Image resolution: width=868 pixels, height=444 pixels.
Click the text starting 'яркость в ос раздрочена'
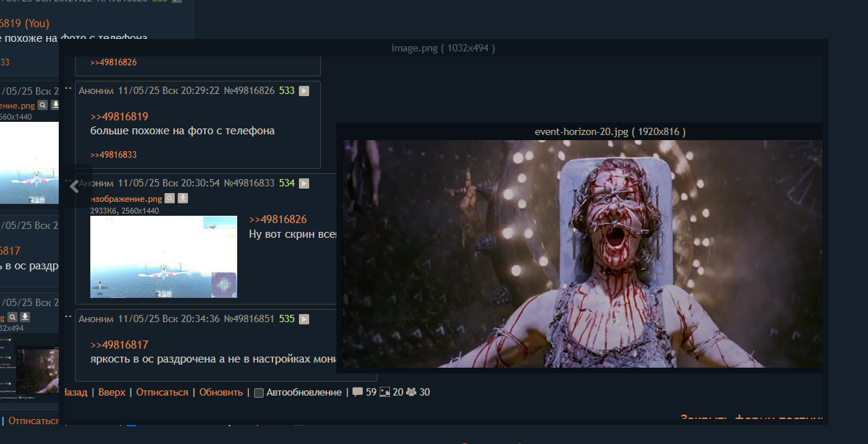click(x=214, y=360)
